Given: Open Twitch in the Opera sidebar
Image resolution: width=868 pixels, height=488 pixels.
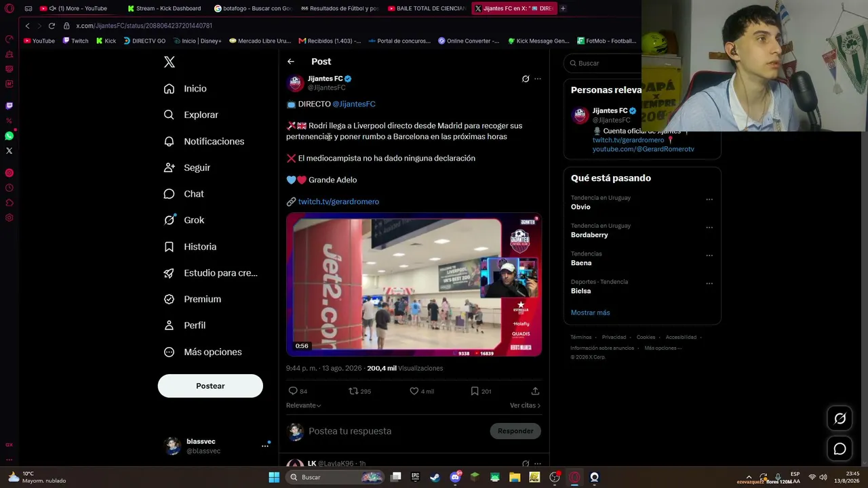Looking at the screenshot, I should coord(9,106).
